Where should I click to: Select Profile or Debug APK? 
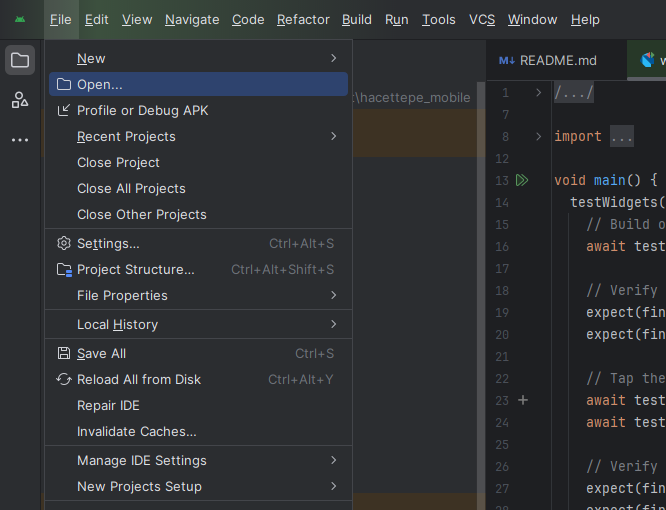[x=198, y=110]
